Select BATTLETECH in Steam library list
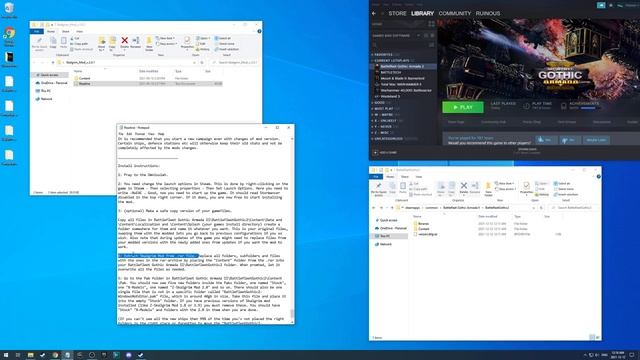This screenshot has width=640, height=360. point(391,72)
